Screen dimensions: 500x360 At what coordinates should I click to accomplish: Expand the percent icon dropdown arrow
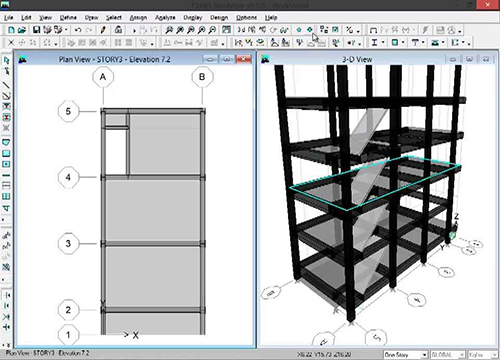tap(358, 31)
